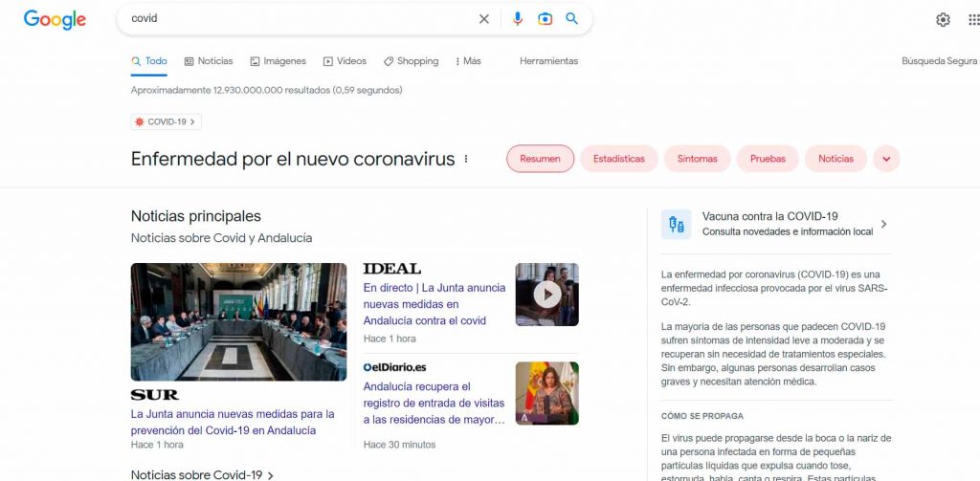Screen dimensions: 980x481
Task: Expand Vacuna contra la COVID-19 chevron
Action: pos(883,225)
